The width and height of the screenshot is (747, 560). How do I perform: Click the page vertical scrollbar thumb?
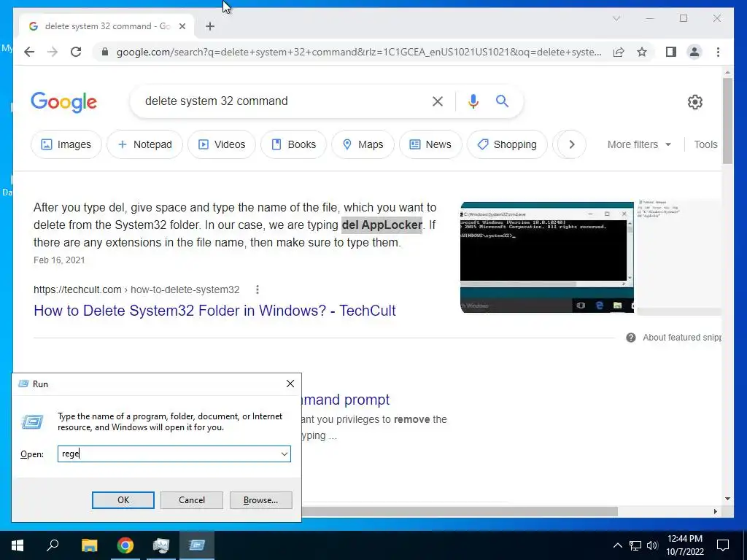(727, 121)
